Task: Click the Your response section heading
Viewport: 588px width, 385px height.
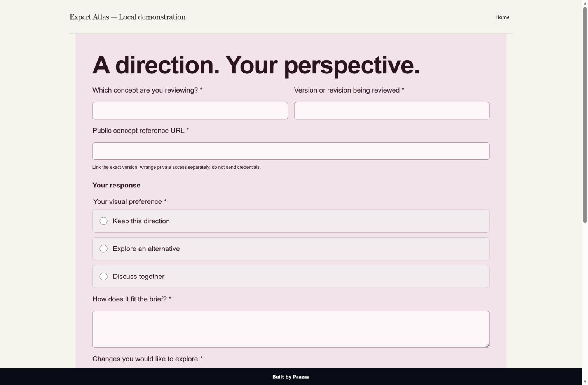Action: point(116,185)
